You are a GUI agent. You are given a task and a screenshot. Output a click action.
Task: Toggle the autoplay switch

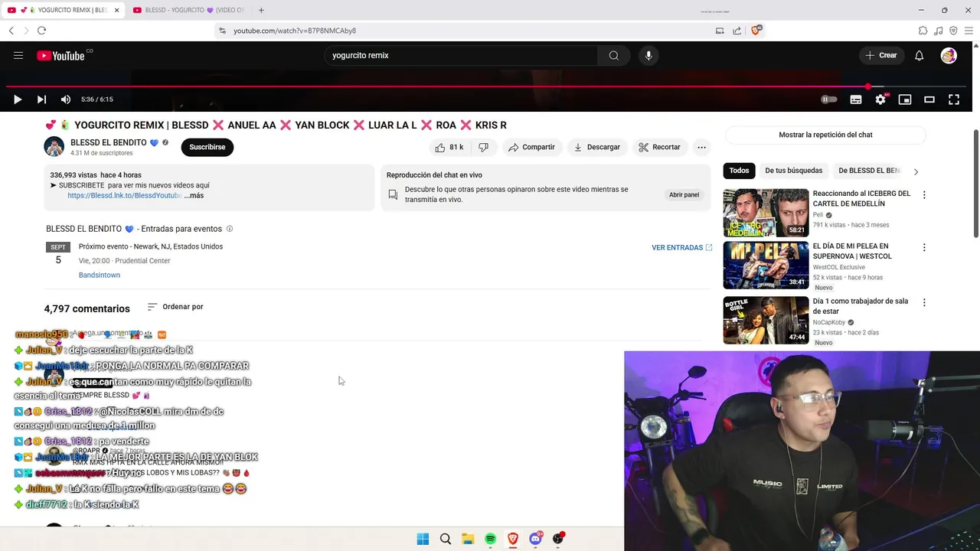[x=829, y=99]
